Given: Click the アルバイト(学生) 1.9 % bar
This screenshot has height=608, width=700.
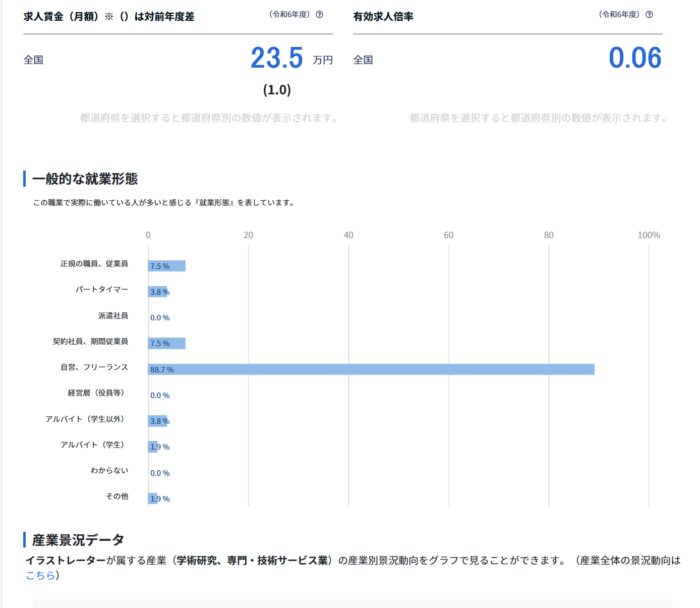Looking at the screenshot, I should point(153,447).
